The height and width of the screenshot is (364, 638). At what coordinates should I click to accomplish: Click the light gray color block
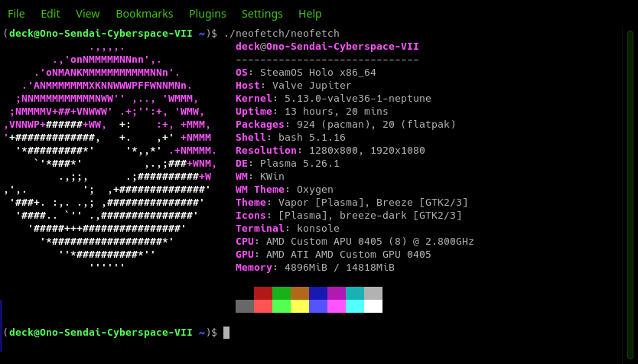click(373, 293)
